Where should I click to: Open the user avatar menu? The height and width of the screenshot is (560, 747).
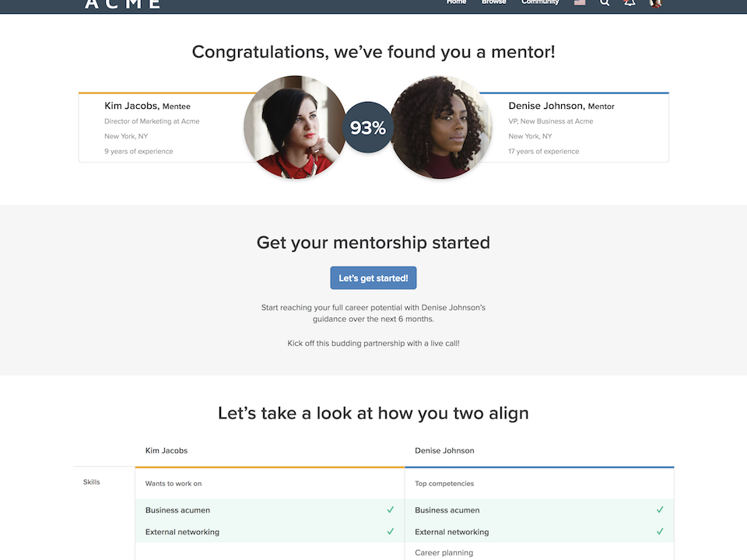click(x=655, y=3)
